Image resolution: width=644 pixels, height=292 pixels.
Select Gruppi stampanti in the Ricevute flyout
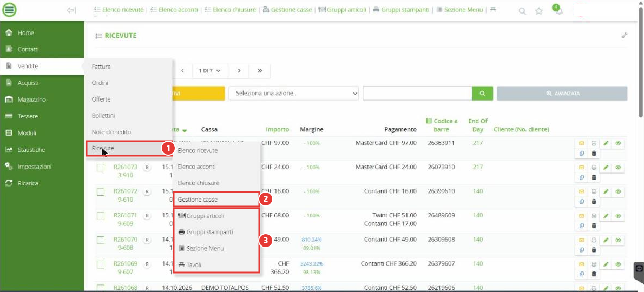(205, 232)
